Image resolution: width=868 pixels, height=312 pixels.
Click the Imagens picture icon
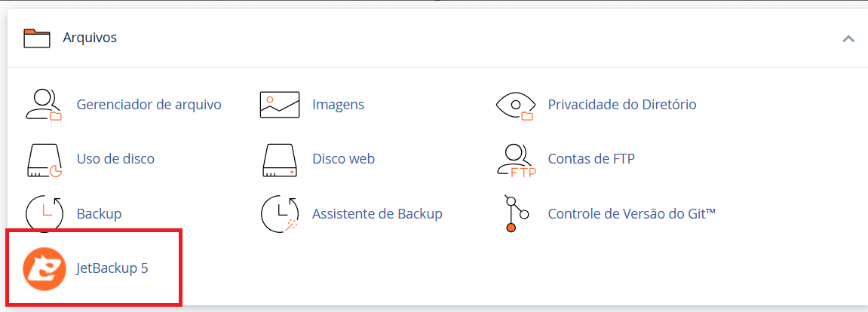click(280, 105)
